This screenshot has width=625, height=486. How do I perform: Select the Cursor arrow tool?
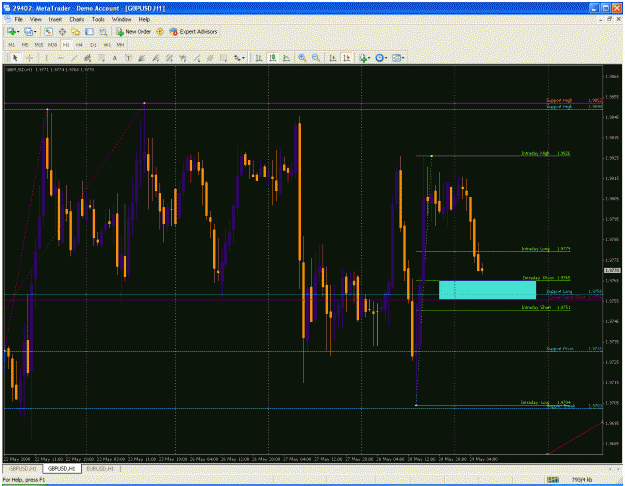[x=16, y=58]
